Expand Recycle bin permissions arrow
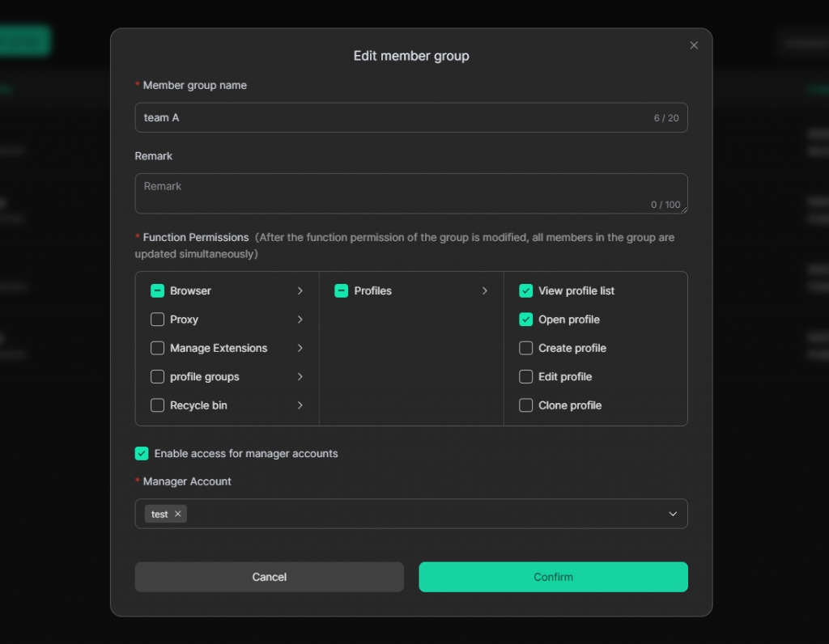Screen dimensions: 829x644 (x=300, y=405)
